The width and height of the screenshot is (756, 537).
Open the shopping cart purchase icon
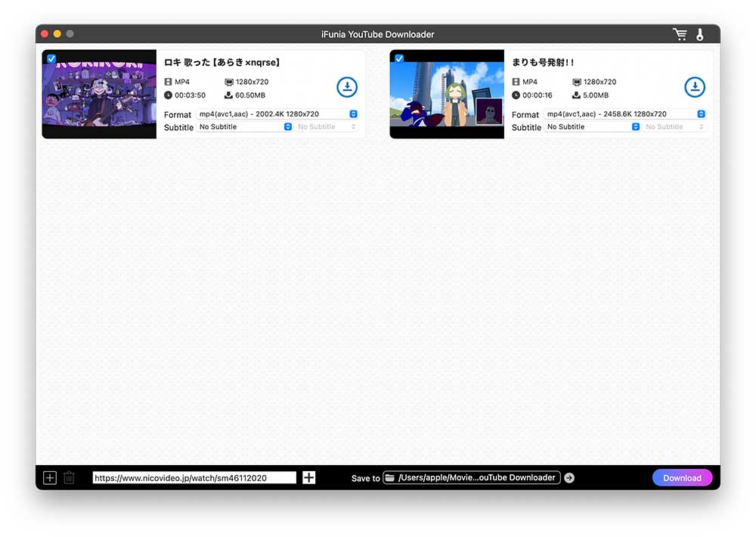click(x=680, y=34)
